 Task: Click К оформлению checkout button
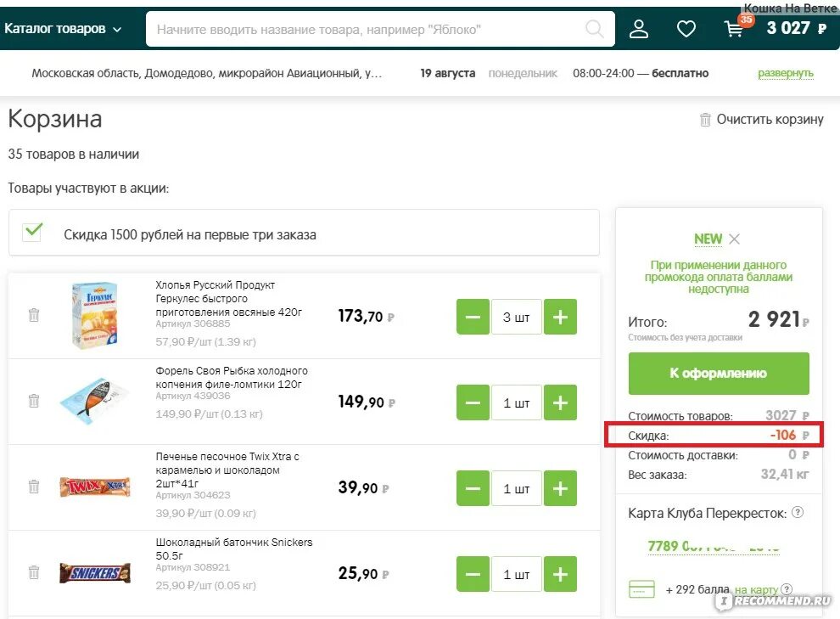(719, 374)
